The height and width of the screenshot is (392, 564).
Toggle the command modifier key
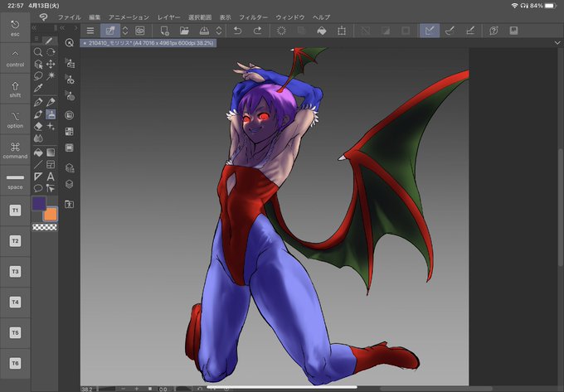[x=15, y=150]
